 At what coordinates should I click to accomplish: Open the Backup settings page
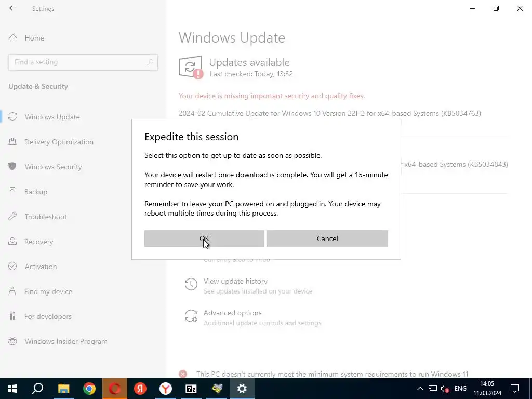coord(36,192)
